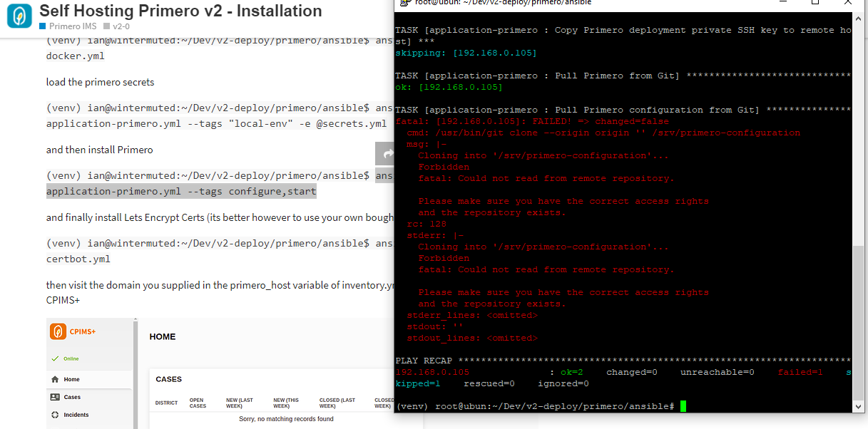868x429 pixels.
Task: Click the terminal vertical scrollbar thumb
Action: (859, 323)
